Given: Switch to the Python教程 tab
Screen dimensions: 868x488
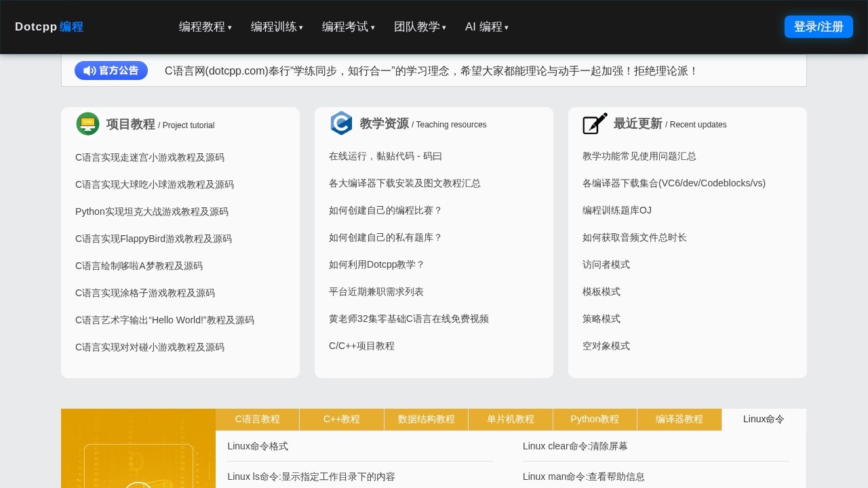Looking at the screenshot, I should tap(595, 419).
